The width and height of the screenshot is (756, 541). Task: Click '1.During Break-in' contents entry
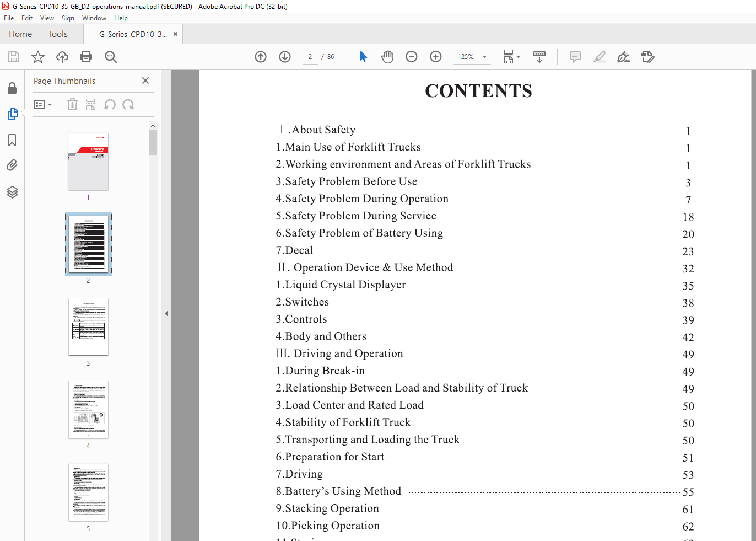tap(320, 371)
